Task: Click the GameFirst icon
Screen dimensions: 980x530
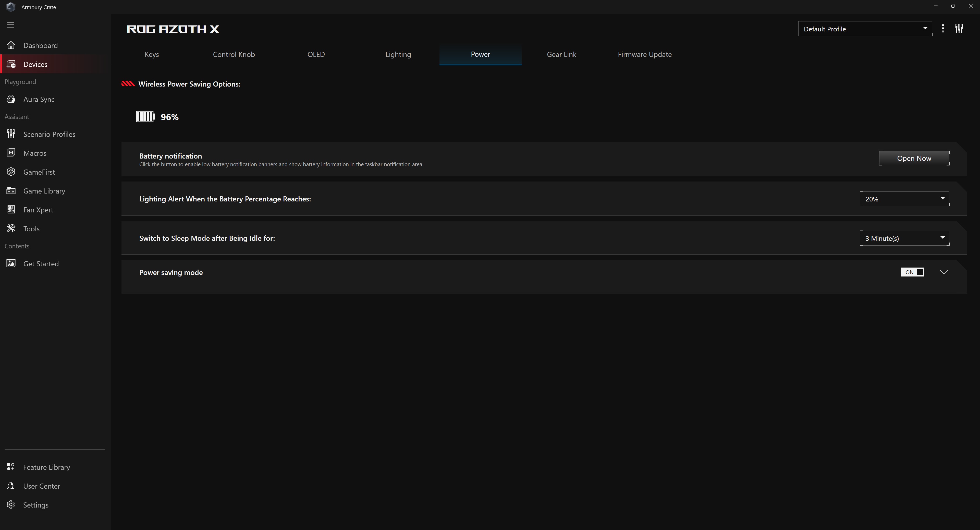Action: click(11, 172)
